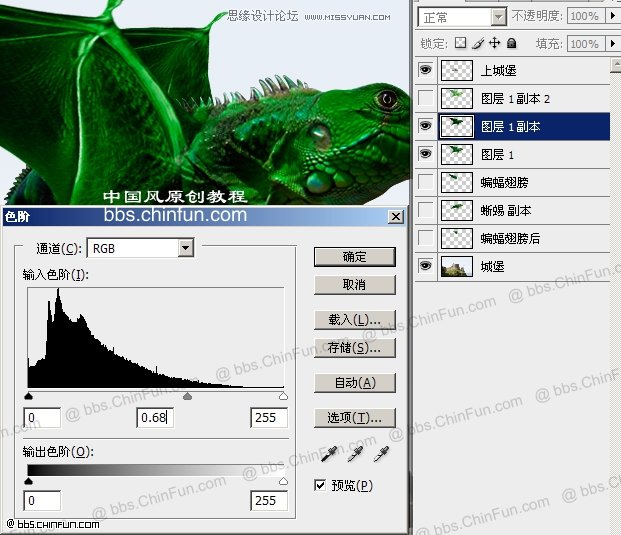The image size is (621, 535).
Task: Open the 填充 fill slider arrow
Action: 613,44
